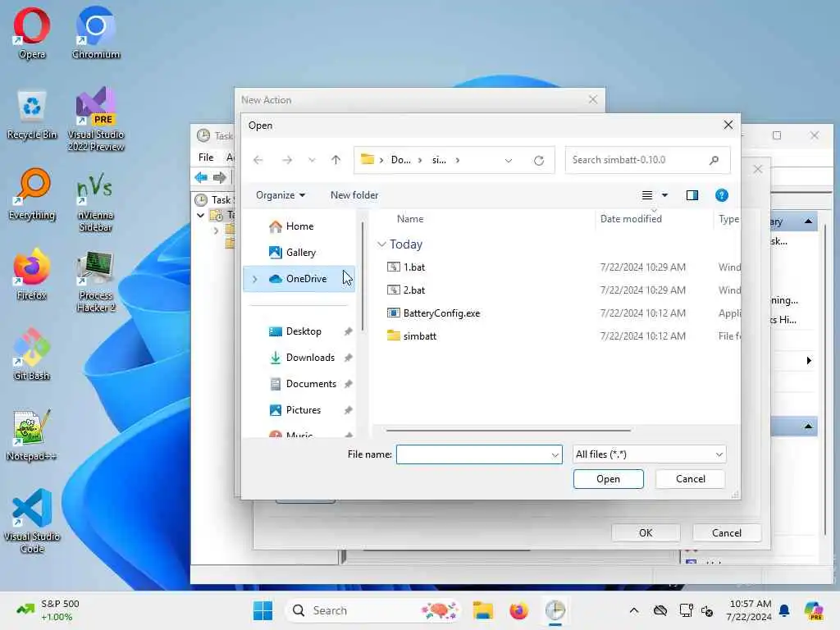
Task: Open Recent locations dropdown chevron
Action: pyautogui.click(x=312, y=160)
